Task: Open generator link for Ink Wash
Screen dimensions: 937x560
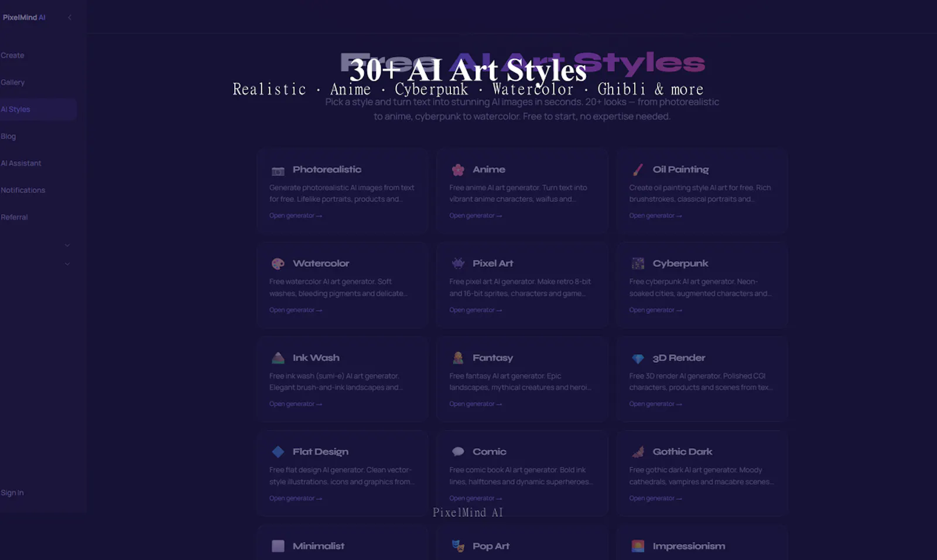Action: click(296, 404)
